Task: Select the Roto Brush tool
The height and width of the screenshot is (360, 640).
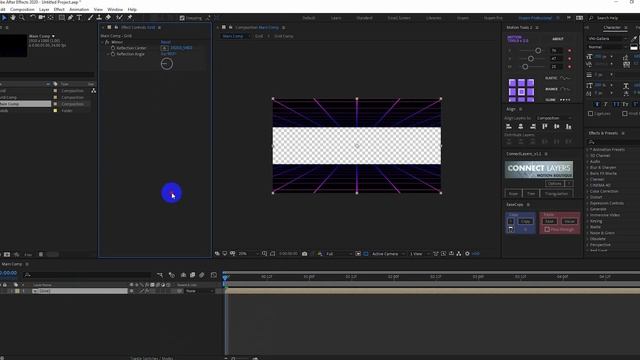Action: [x=119, y=18]
